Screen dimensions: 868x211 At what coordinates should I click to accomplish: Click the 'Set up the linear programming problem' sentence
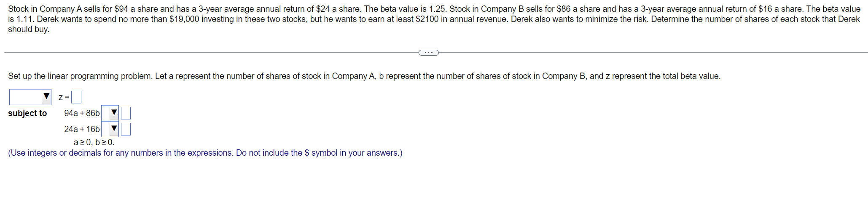tap(364, 76)
